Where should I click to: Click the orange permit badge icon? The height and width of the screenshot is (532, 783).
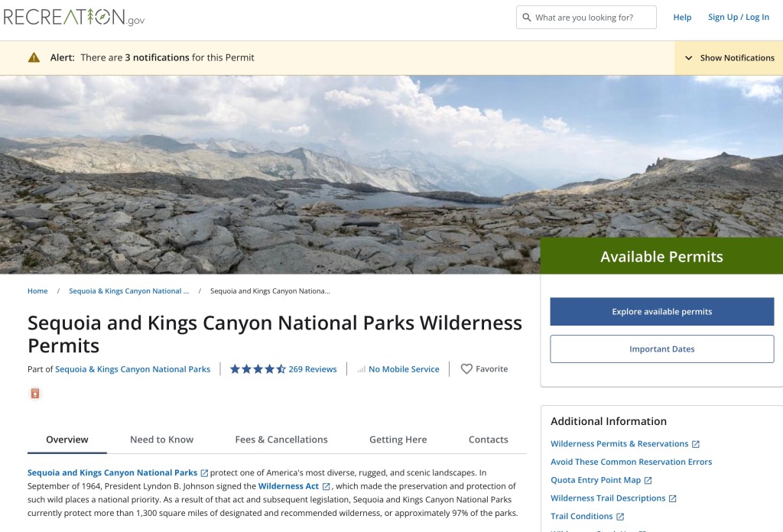pos(35,394)
